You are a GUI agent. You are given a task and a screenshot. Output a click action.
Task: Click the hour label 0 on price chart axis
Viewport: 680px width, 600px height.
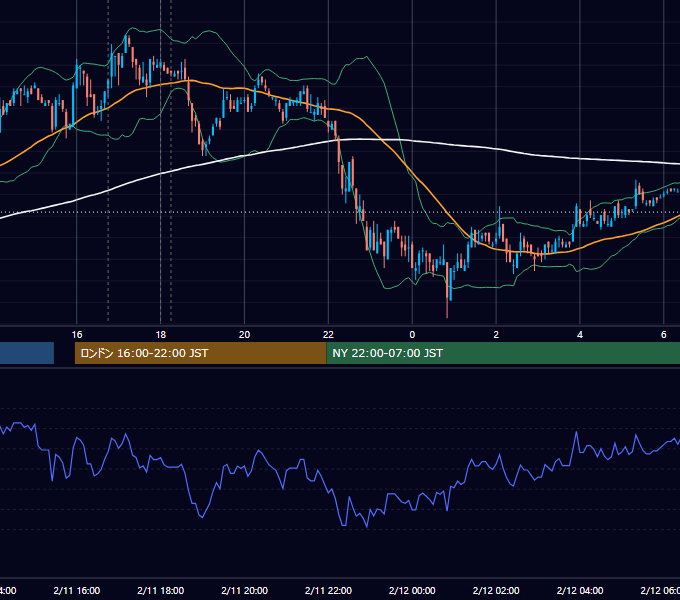click(412, 335)
